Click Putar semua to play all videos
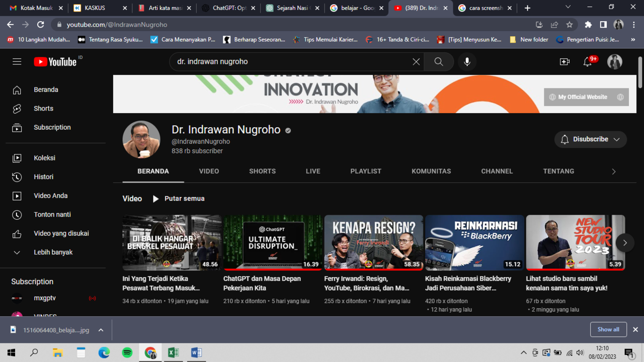This screenshot has width=644, height=362. (x=179, y=199)
